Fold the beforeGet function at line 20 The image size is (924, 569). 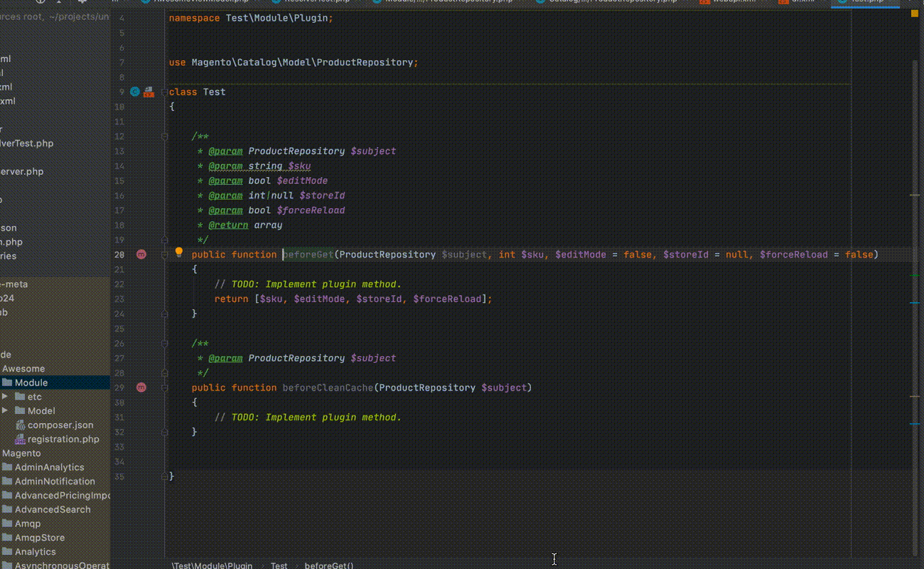pos(164,255)
